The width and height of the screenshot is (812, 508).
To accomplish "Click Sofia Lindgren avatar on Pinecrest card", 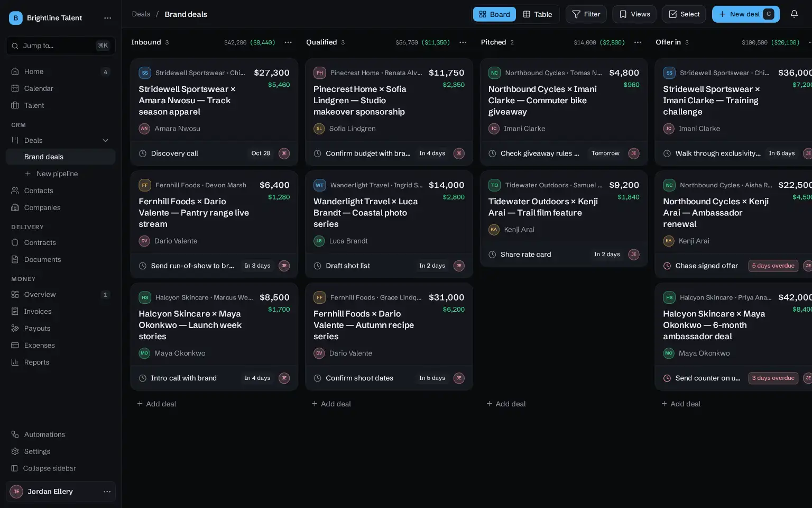I will point(319,129).
